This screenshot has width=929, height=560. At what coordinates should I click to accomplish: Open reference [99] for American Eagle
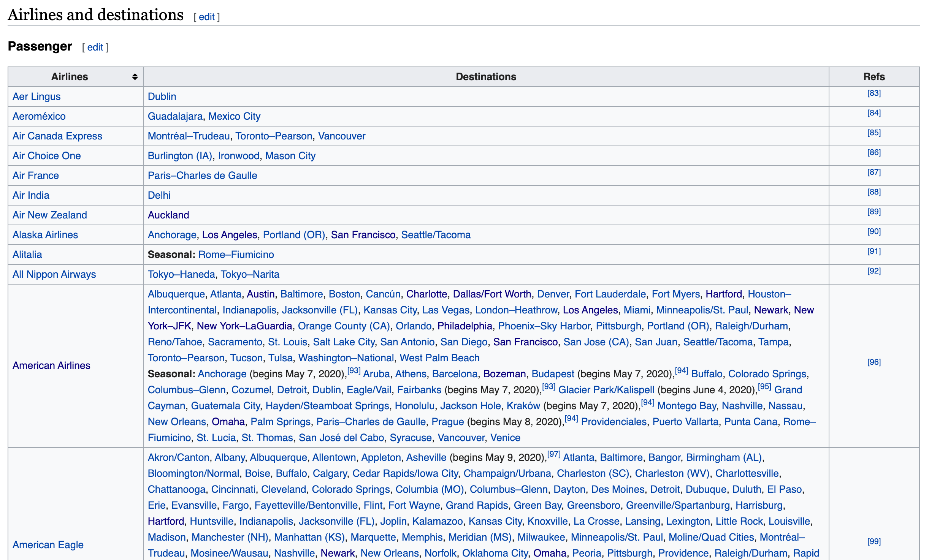tap(874, 541)
